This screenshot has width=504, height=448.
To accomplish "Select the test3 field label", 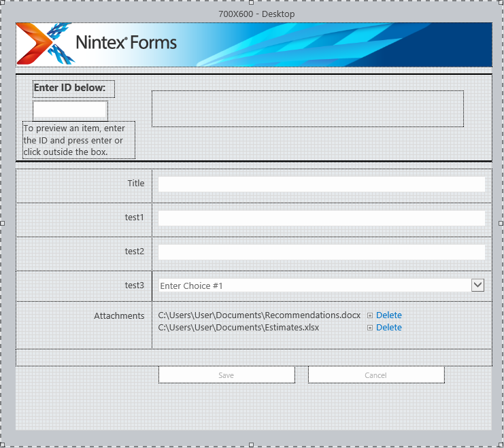I will (x=135, y=286).
